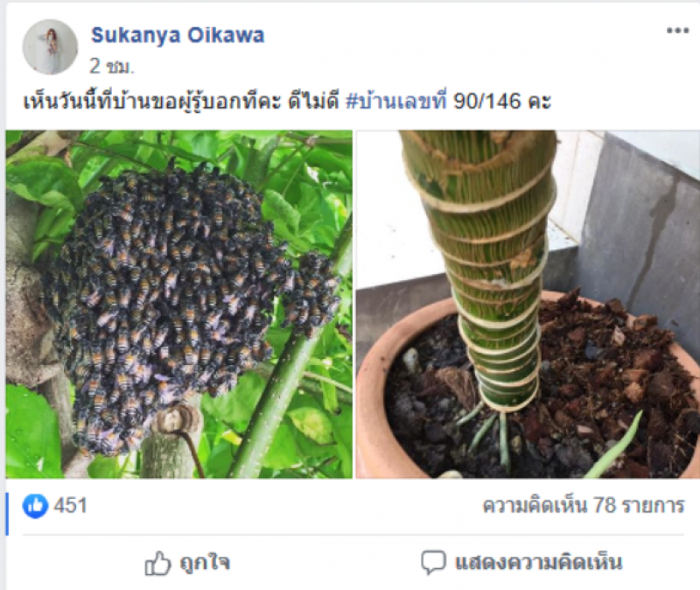Follow the hashtag #บ้านเลขที่
This screenshot has width=700, height=590.
pos(397,102)
